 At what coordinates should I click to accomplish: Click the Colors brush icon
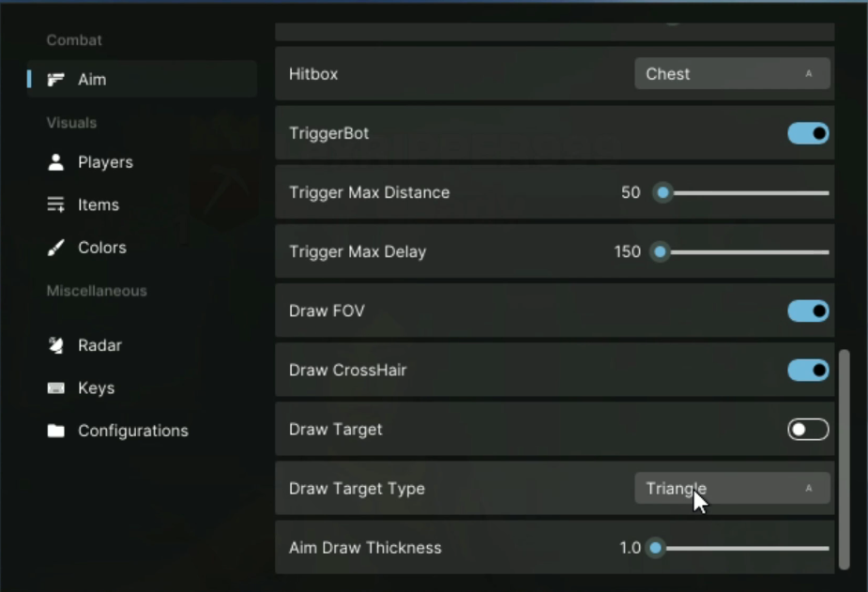pyautogui.click(x=56, y=248)
